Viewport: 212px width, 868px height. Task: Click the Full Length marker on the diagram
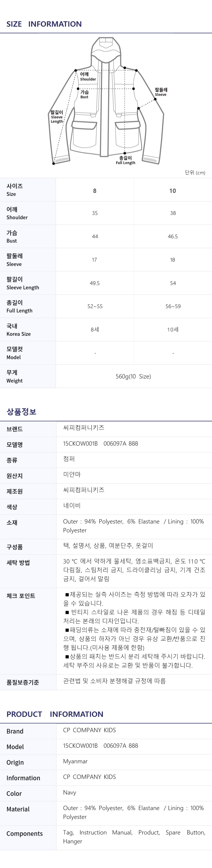tap(125, 160)
